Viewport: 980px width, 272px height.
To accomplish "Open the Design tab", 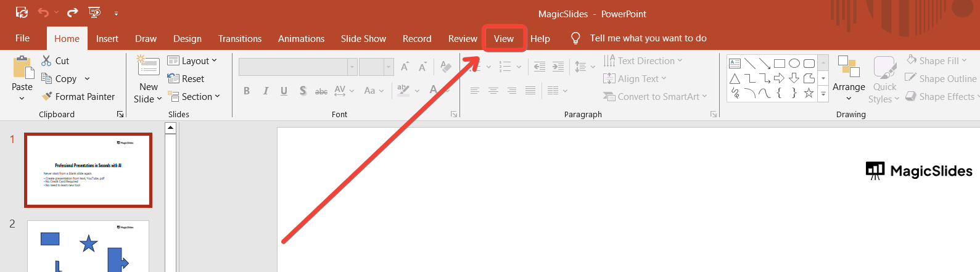I will point(187,38).
